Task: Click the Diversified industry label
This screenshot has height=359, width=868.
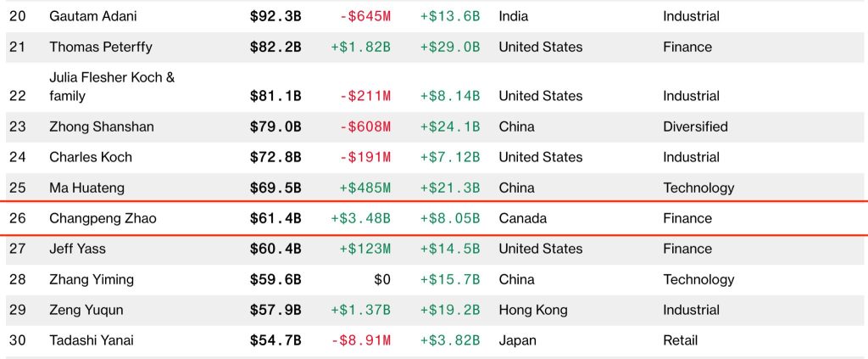Action: (x=695, y=126)
